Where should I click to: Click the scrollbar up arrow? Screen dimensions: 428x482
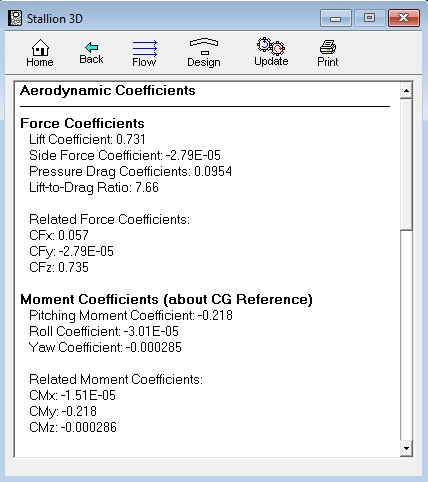(406, 91)
